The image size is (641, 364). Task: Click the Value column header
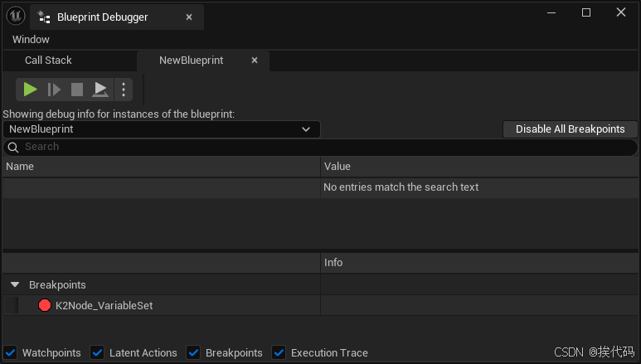coord(479,167)
